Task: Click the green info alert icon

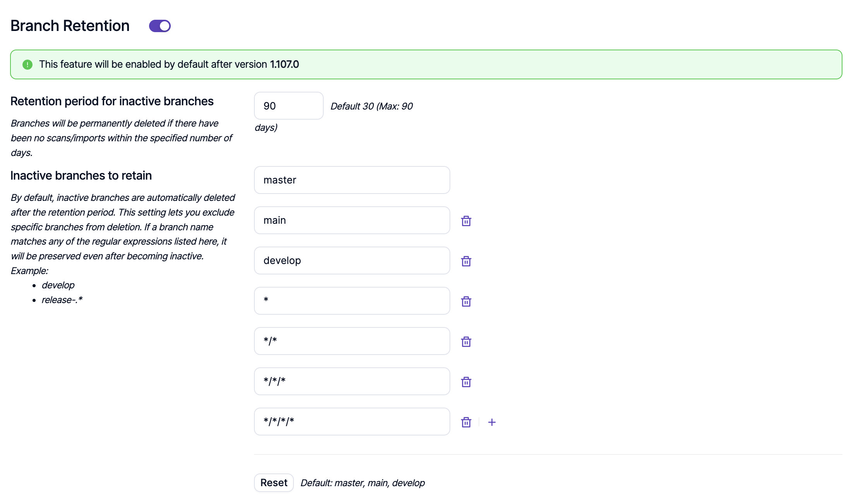Action: click(x=27, y=65)
